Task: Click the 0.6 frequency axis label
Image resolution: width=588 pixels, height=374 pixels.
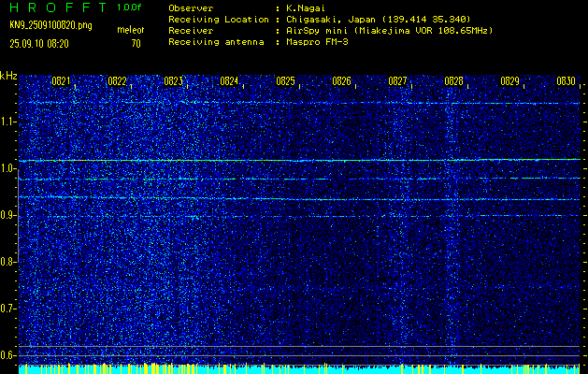Action: click(7, 355)
